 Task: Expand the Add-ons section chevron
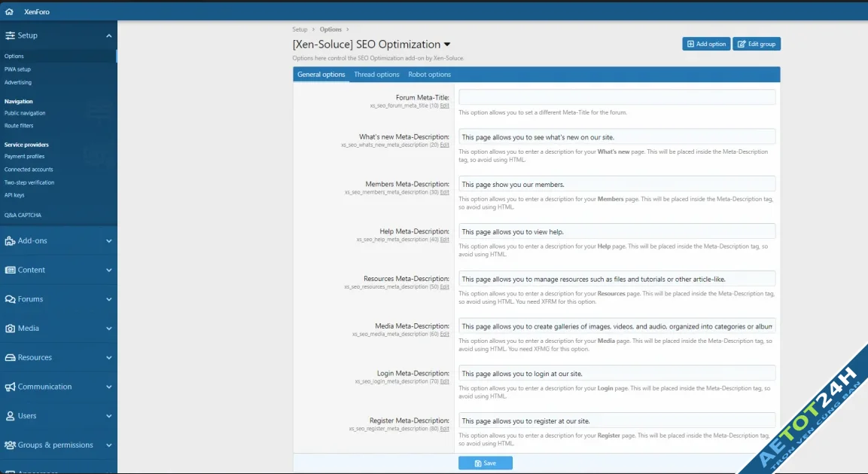click(x=108, y=241)
